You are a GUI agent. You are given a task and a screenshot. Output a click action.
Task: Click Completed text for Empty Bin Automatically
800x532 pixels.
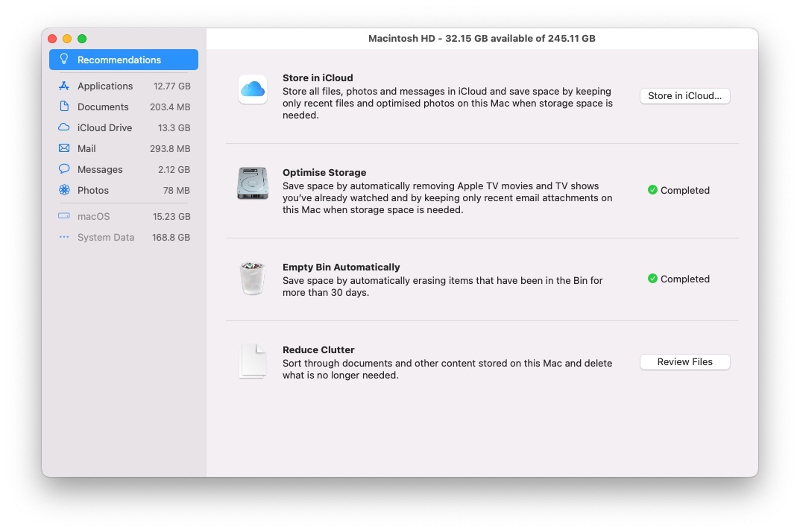[x=684, y=279]
